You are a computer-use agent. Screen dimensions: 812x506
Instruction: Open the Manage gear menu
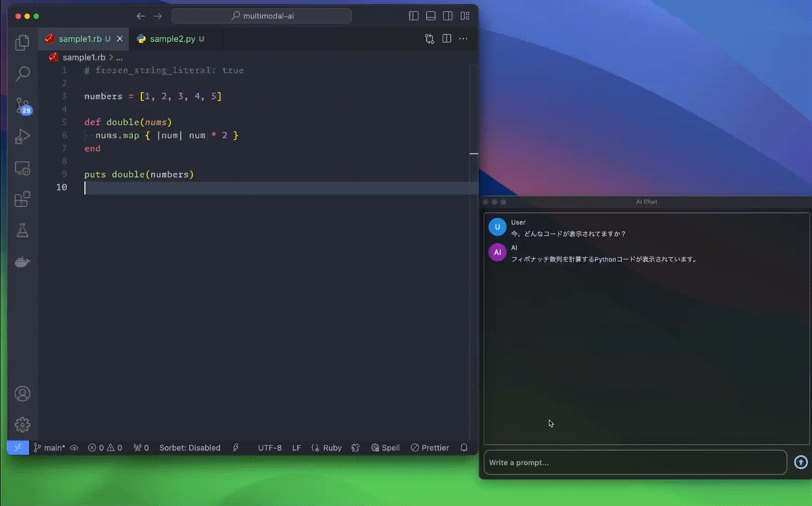(x=22, y=425)
